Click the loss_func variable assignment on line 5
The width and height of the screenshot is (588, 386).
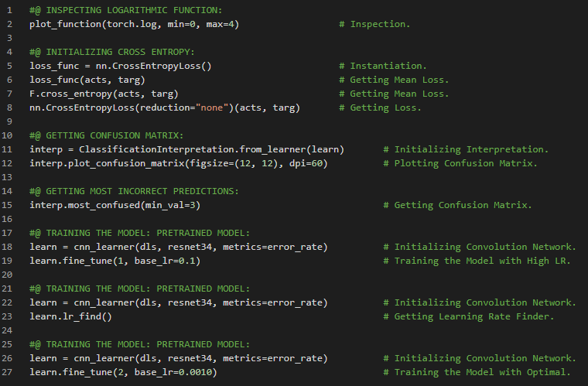click(x=54, y=66)
